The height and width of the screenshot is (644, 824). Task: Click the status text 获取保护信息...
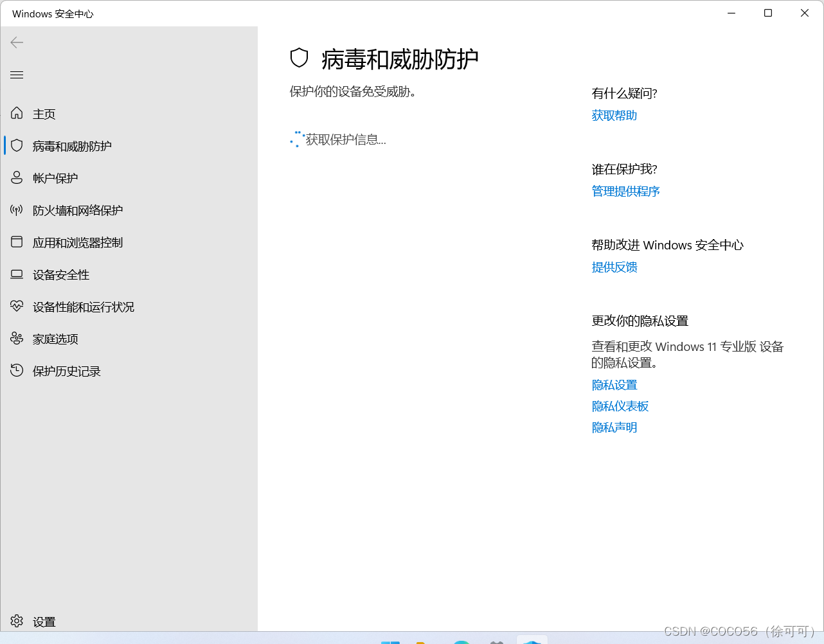346,139
